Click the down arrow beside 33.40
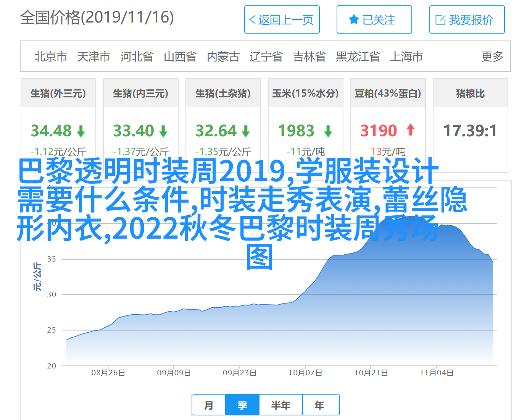Image resolution: width=519 pixels, height=420 pixels. pos(163,131)
